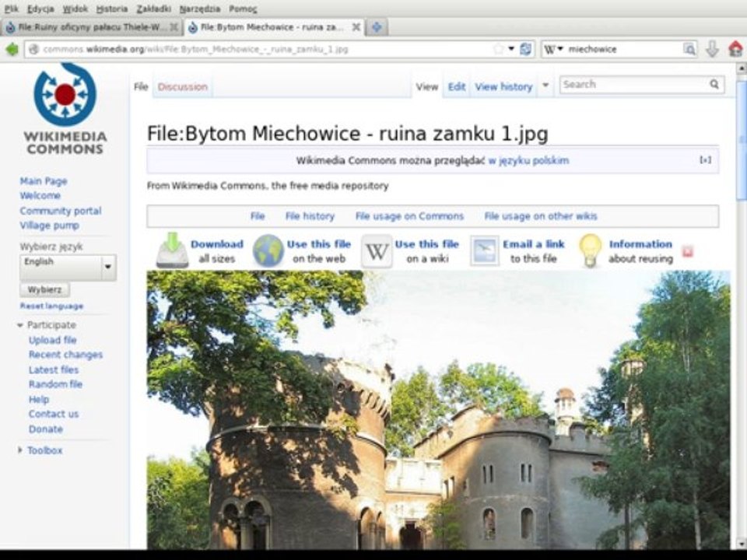747x560 pixels.
Task: Click the green back arrow button
Action: tap(12, 48)
